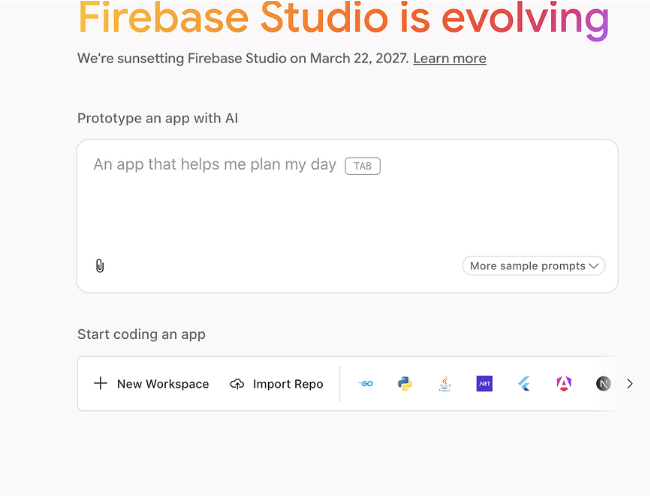Show more templates with the right chevron
The height and width of the screenshot is (496, 650).
629,384
